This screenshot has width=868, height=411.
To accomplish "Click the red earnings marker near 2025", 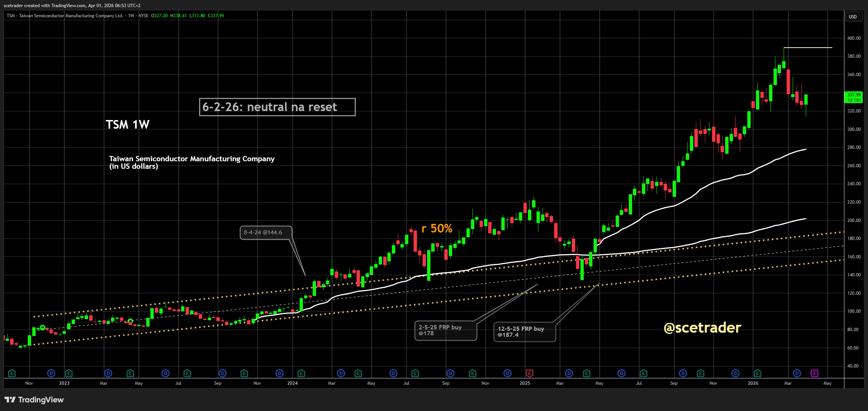I will point(529,373).
